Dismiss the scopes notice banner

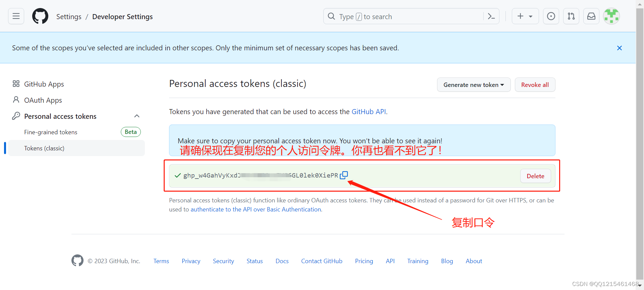coord(620,48)
